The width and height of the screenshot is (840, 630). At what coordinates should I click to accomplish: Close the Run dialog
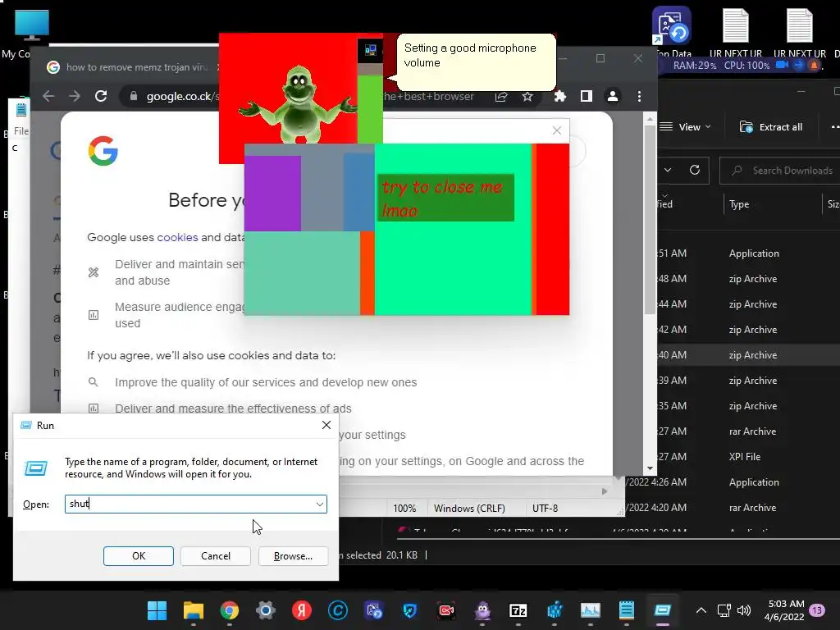click(326, 425)
